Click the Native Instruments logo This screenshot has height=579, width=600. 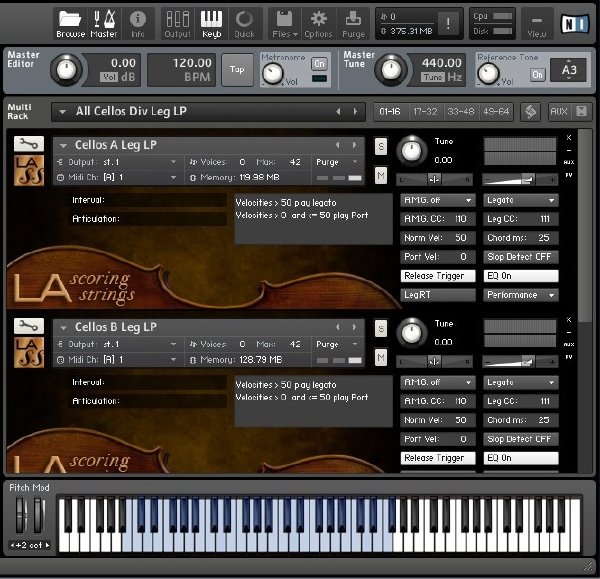574,24
